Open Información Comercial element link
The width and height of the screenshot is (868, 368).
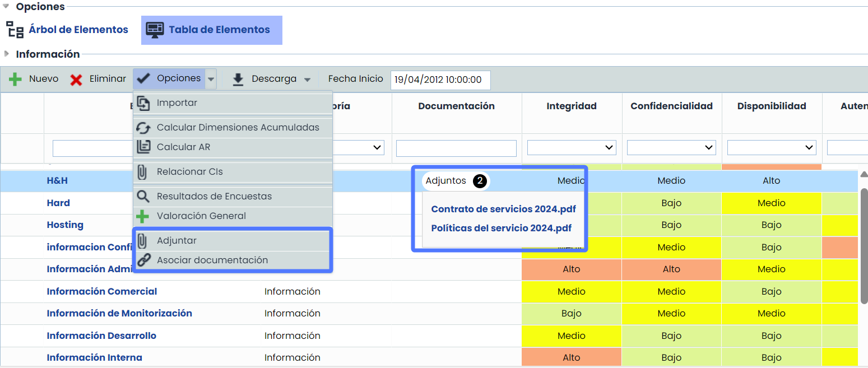(x=102, y=291)
